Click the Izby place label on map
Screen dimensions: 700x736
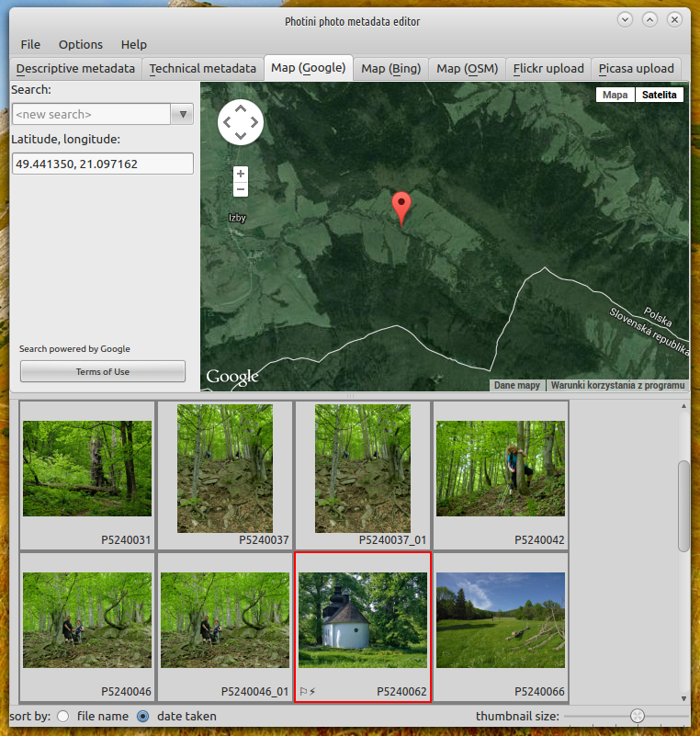(x=237, y=218)
